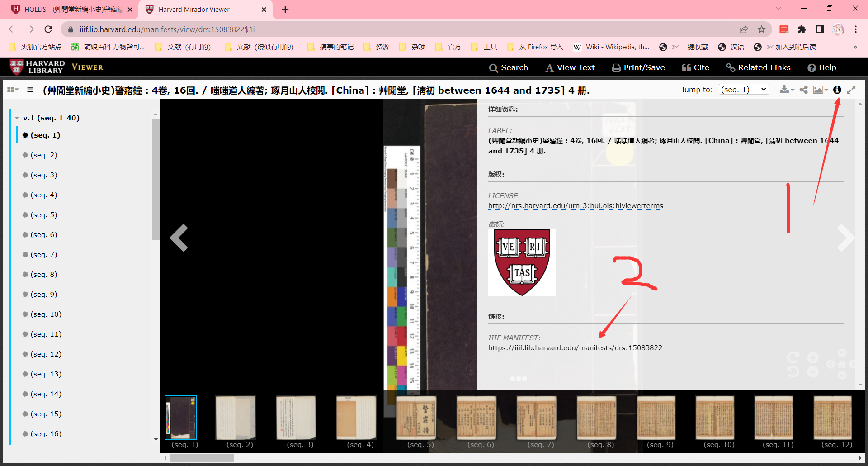Image resolution: width=868 pixels, height=466 pixels.
Task: Open the IIIF manifest link
Action: [x=575, y=348]
